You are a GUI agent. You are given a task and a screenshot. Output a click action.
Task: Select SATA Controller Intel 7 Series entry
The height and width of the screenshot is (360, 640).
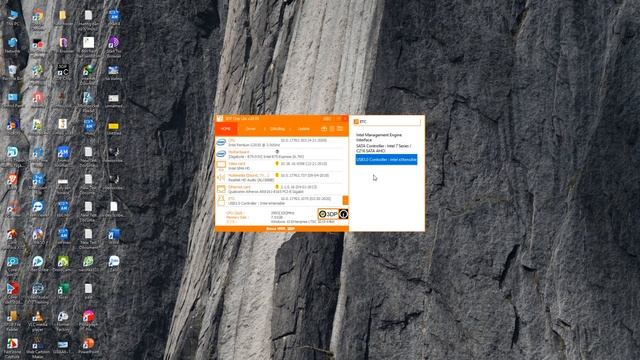[x=383, y=148]
